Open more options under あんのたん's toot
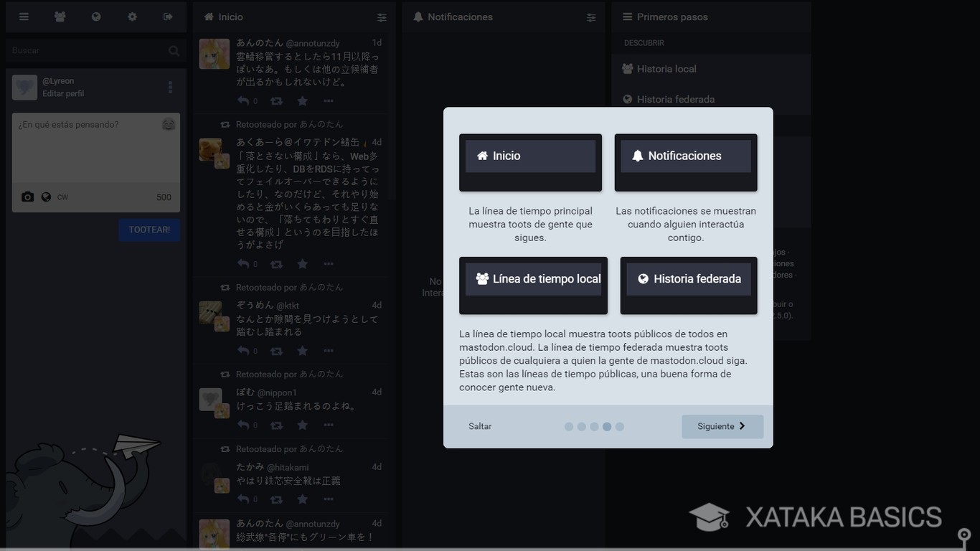This screenshot has width=980, height=551. (x=329, y=101)
